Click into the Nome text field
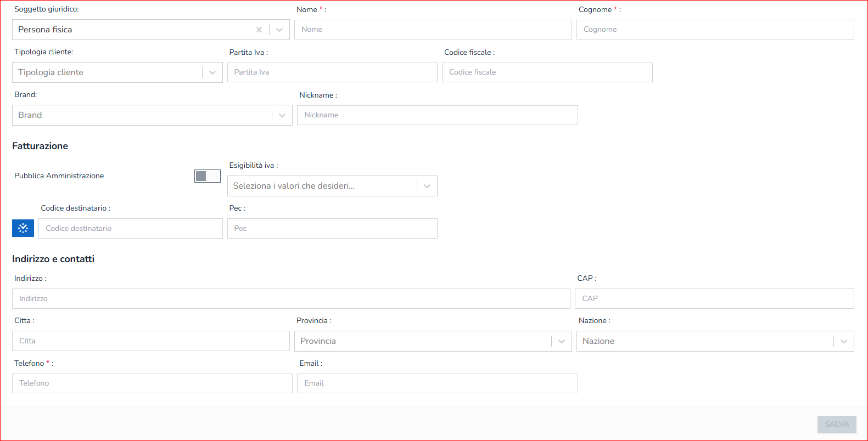Viewport: 868px width, 441px height. (433, 30)
